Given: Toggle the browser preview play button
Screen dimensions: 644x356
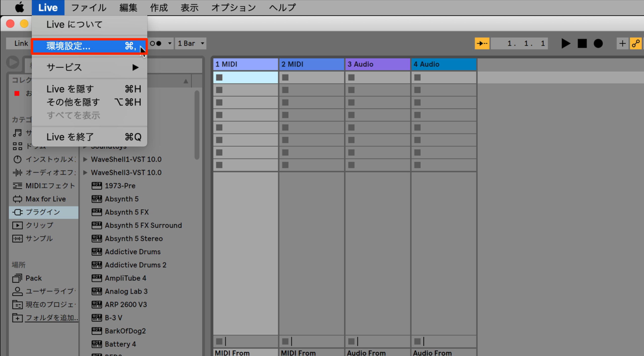Looking at the screenshot, I should click(x=13, y=62).
